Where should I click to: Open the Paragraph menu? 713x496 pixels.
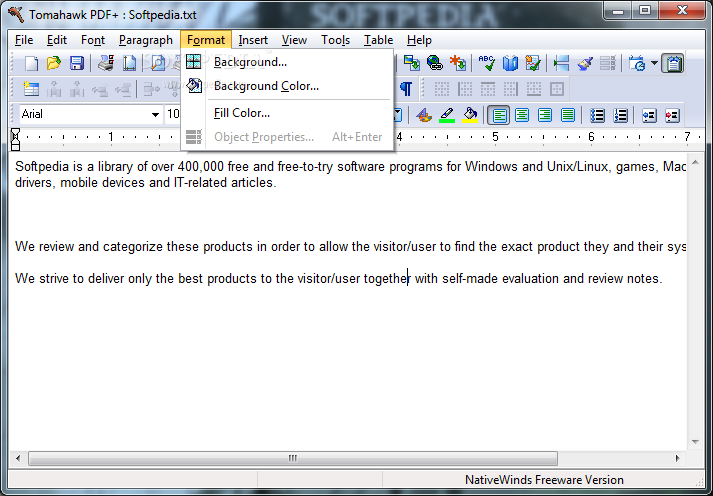[x=146, y=40]
